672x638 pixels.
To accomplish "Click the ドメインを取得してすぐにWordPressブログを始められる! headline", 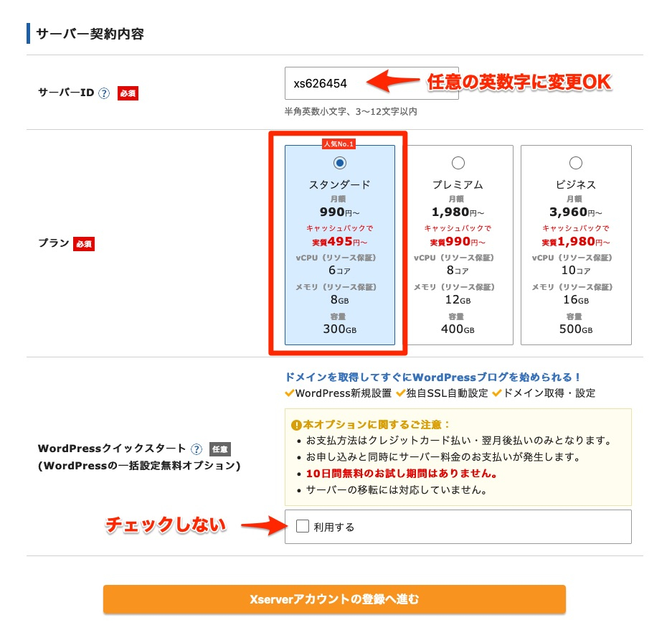I will click(432, 377).
